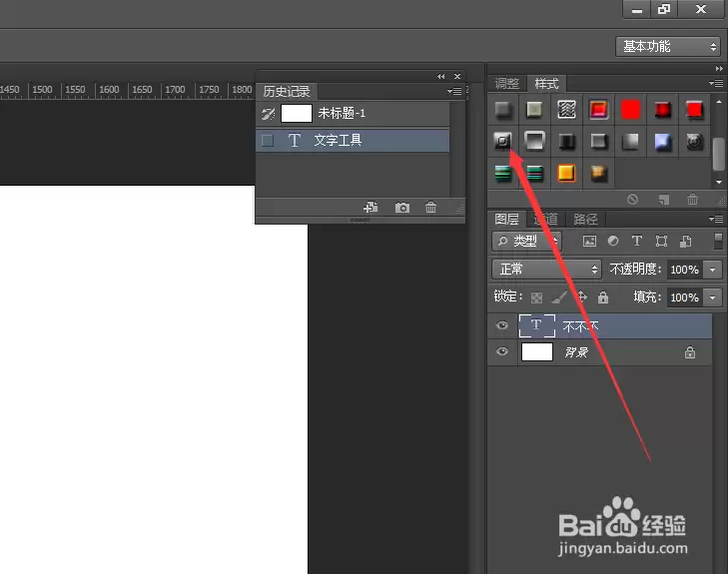Select the 文字工具 history state
The image size is (728, 574).
[x=353, y=140]
